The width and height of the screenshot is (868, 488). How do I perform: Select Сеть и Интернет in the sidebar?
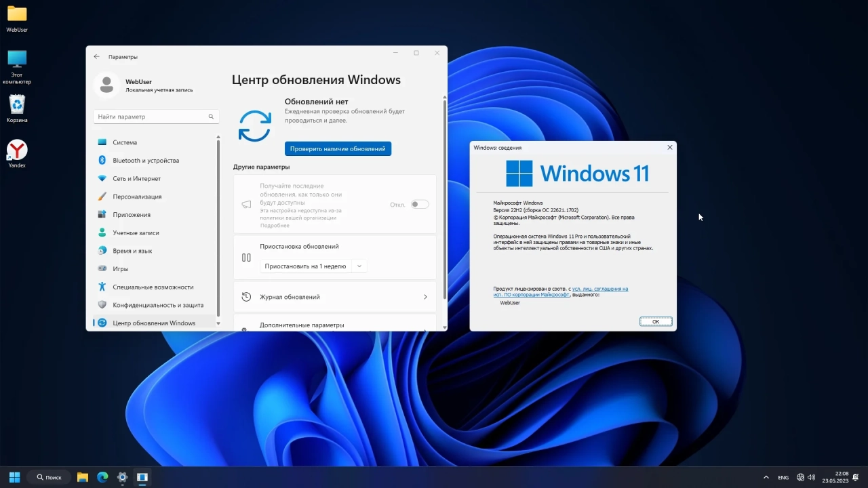click(x=155, y=178)
